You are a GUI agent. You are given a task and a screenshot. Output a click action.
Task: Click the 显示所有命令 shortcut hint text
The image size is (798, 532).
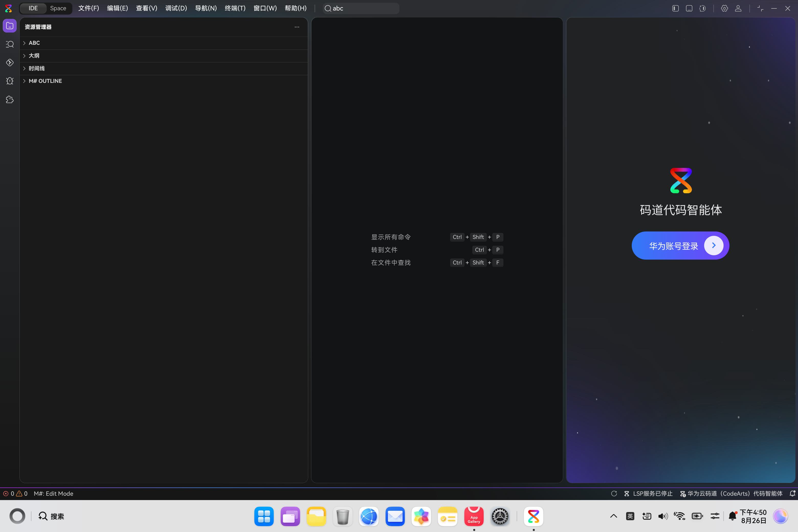(x=391, y=237)
